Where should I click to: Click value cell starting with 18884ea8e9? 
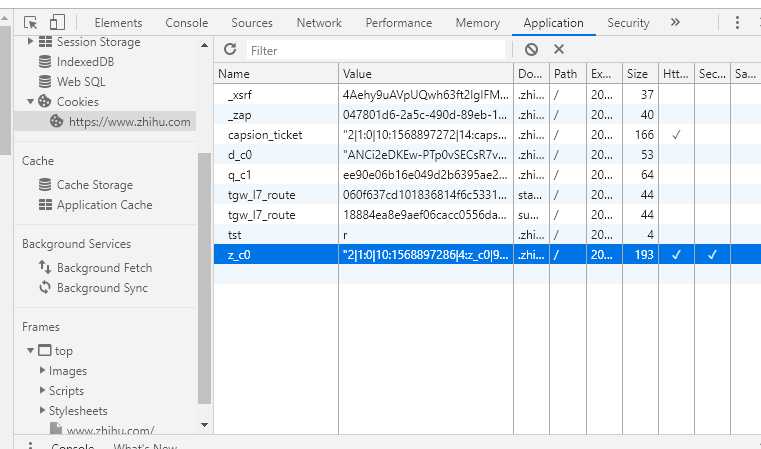(x=426, y=215)
